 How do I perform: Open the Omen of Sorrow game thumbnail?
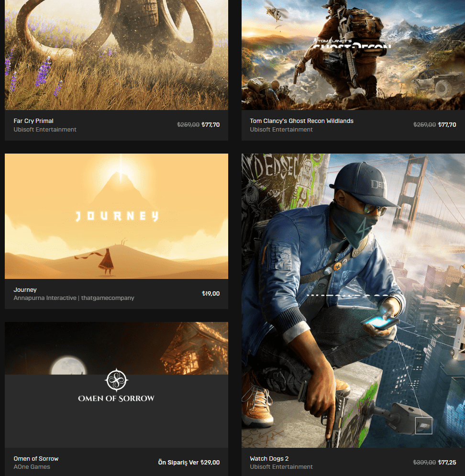[116, 385]
